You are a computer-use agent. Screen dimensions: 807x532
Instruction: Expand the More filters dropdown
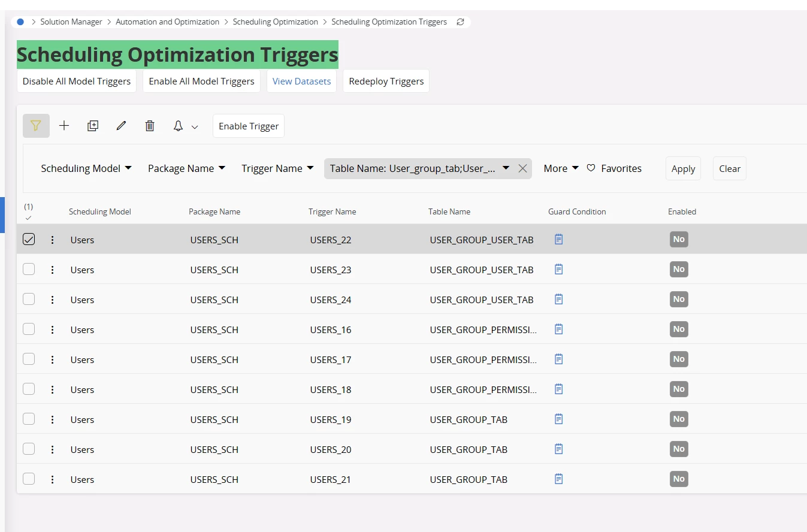[561, 168]
